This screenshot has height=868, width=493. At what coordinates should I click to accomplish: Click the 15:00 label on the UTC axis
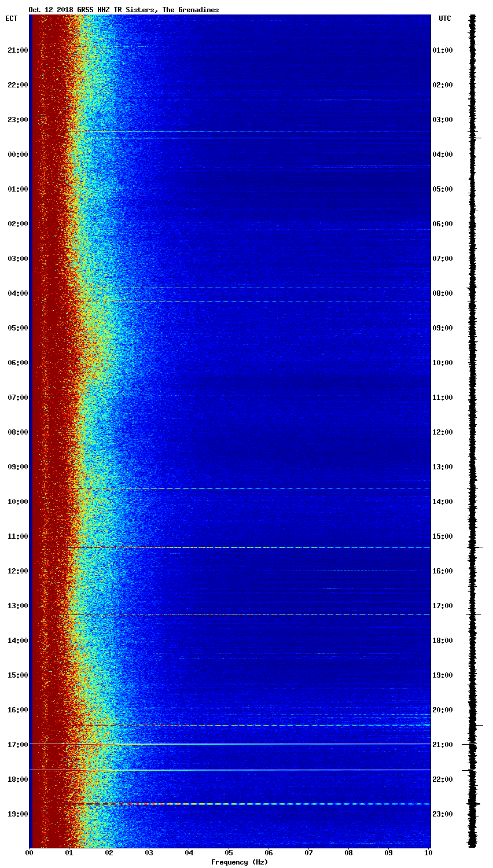point(443,536)
